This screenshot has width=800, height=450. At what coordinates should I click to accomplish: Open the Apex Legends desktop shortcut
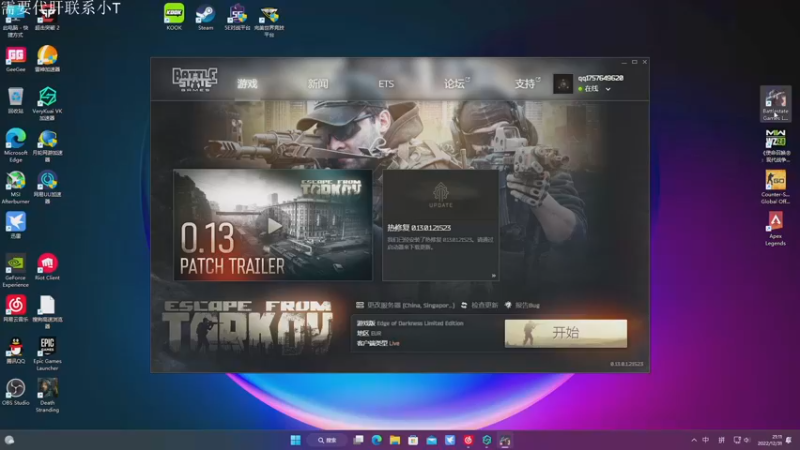[775, 229]
